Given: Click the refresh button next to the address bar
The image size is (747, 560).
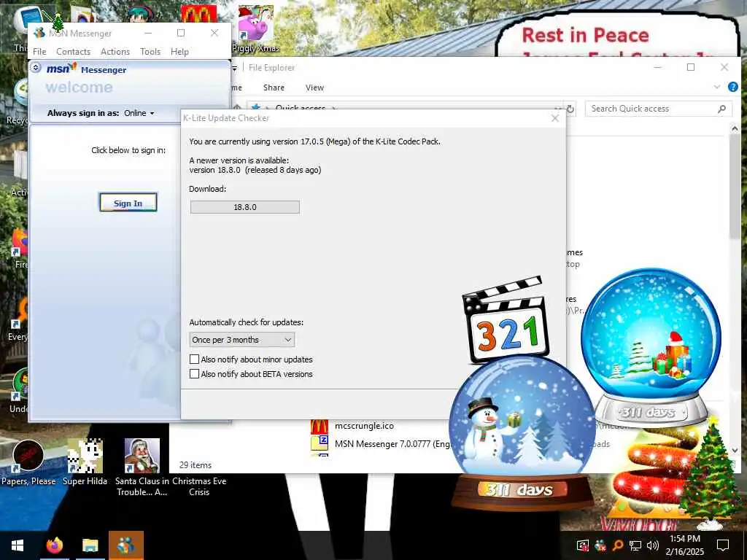Looking at the screenshot, I should [570, 109].
